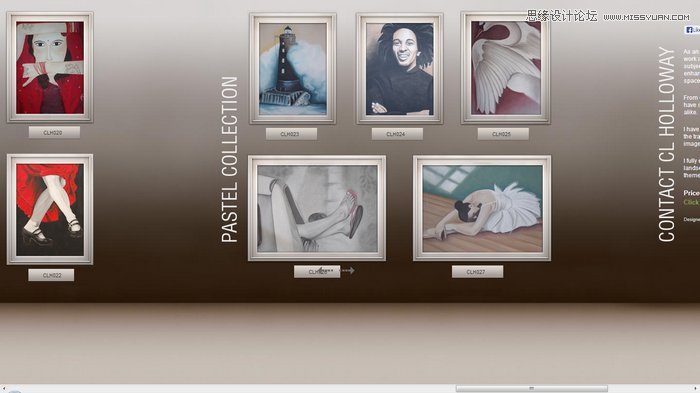Select the CLH025 label button
The width and height of the screenshot is (700, 393).
503,134
